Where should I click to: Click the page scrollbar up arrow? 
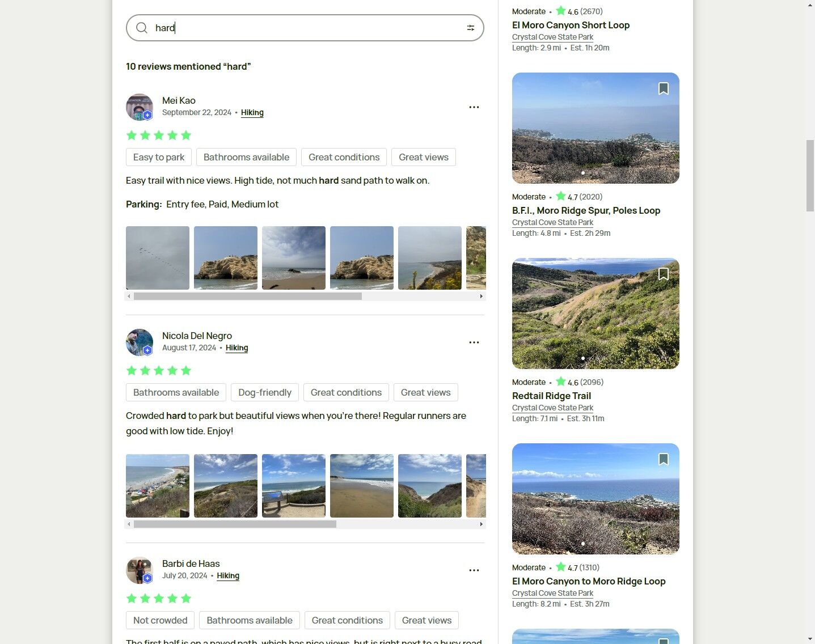(810, 5)
